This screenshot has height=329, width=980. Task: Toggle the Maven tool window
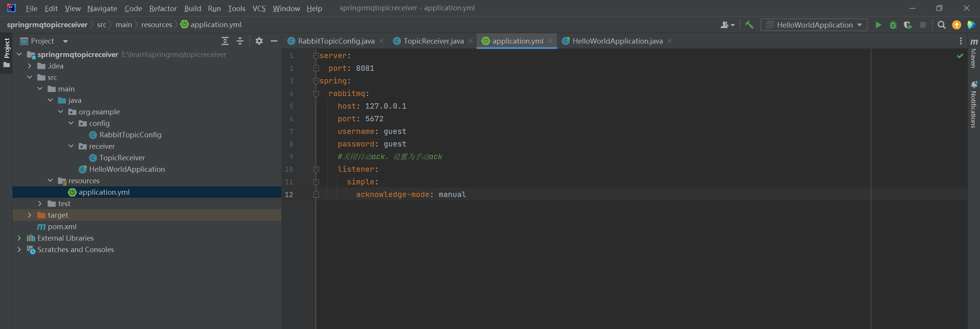[x=974, y=54]
